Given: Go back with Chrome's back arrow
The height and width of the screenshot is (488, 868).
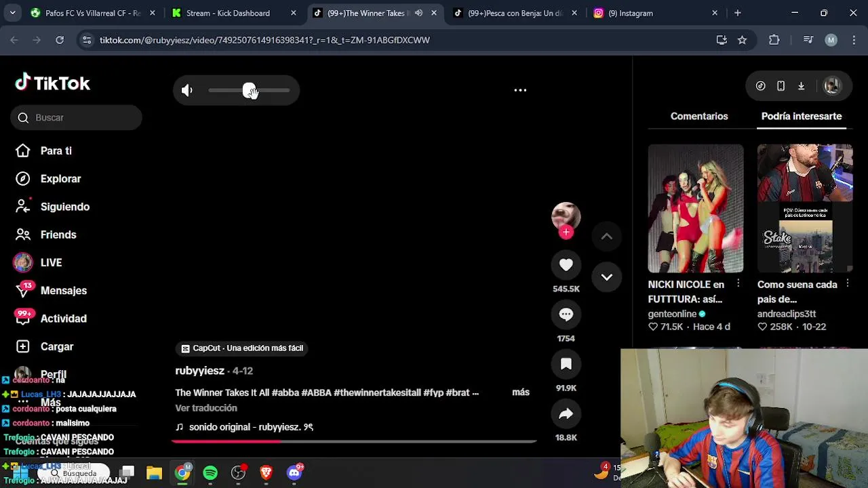Looking at the screenshot, I should coord(14,40).
